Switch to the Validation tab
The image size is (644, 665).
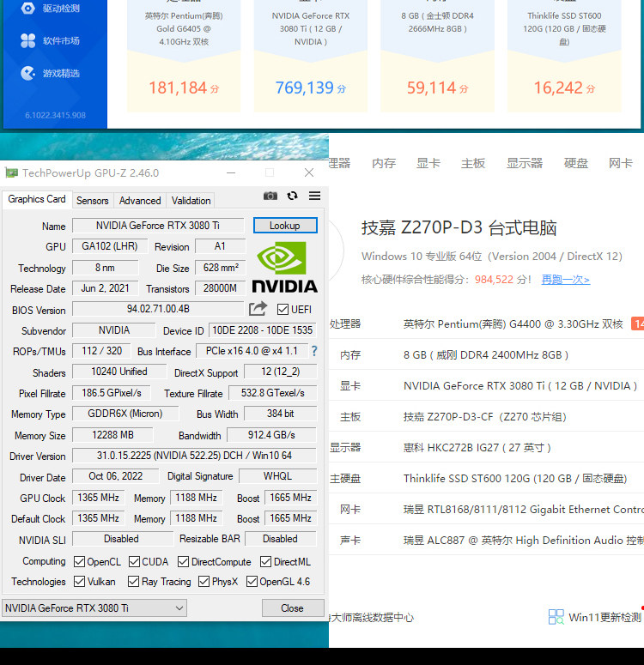coord(191,201)
